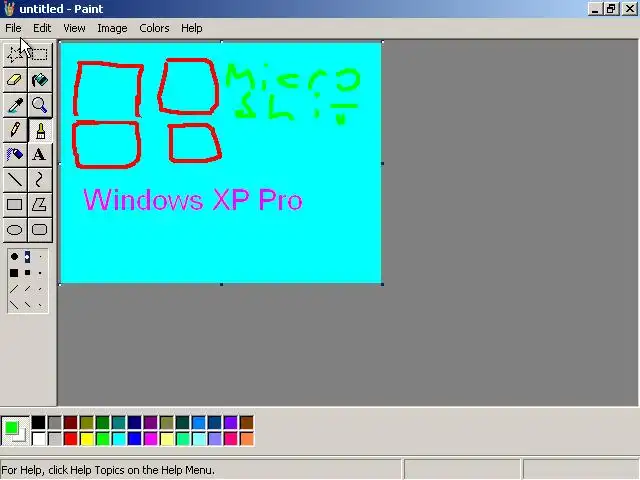Image resolution: width=640 pixels, height=480 pixels.
Task: Select the medium forward-slash brush shape
Action: pyautogui.click(x=27, y=289)
